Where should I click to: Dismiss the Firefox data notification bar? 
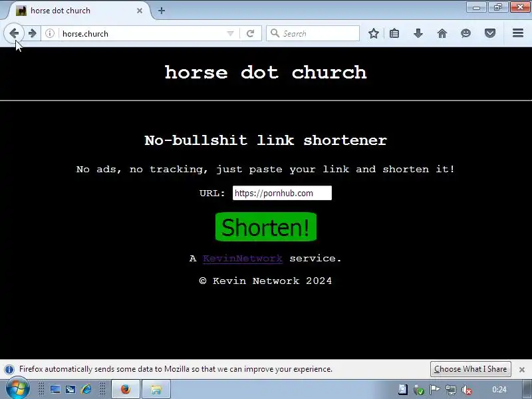tap(522, 370)
